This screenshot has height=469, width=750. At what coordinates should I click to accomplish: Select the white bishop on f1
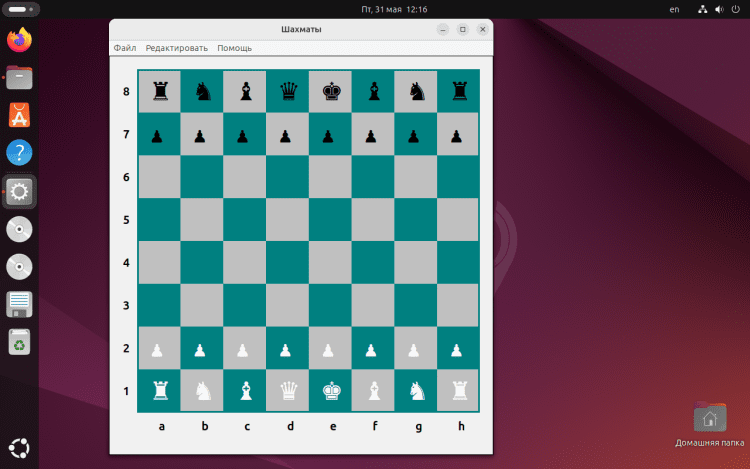pos(374,391)
